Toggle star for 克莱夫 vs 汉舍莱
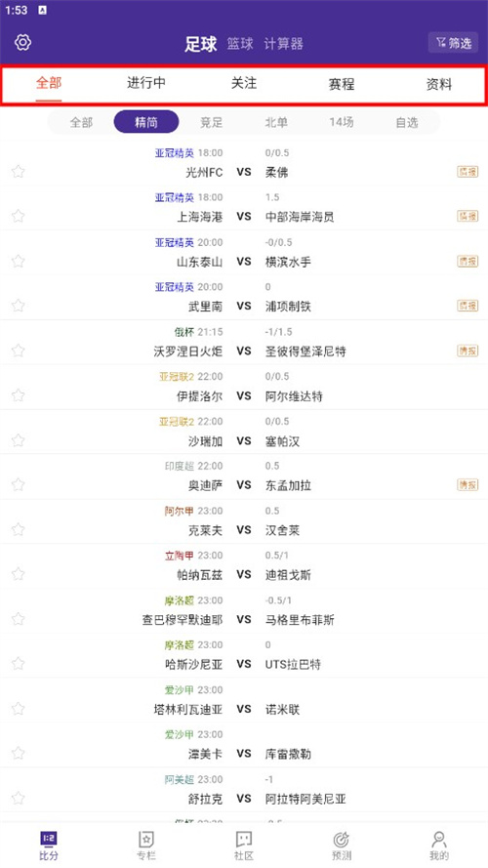The width and height of the screenshot is (488, 868). tap(19, 529)
